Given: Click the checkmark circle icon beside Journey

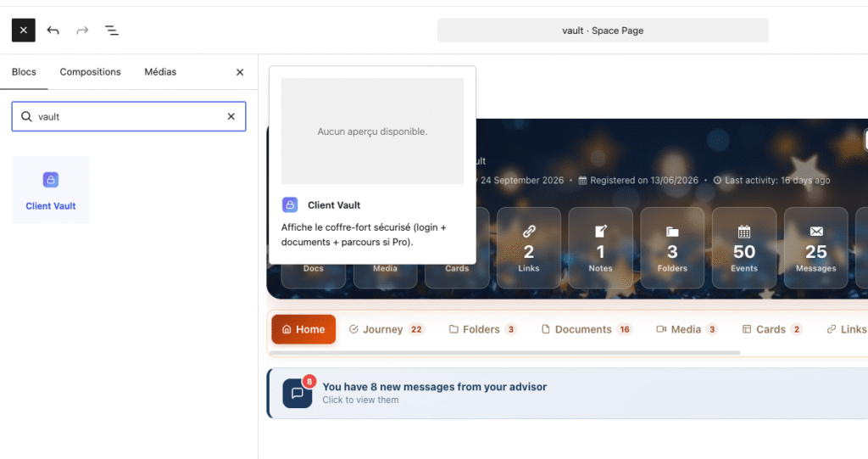Looking at the screenshot, I should pyautogui.click(x=353, y=329).
